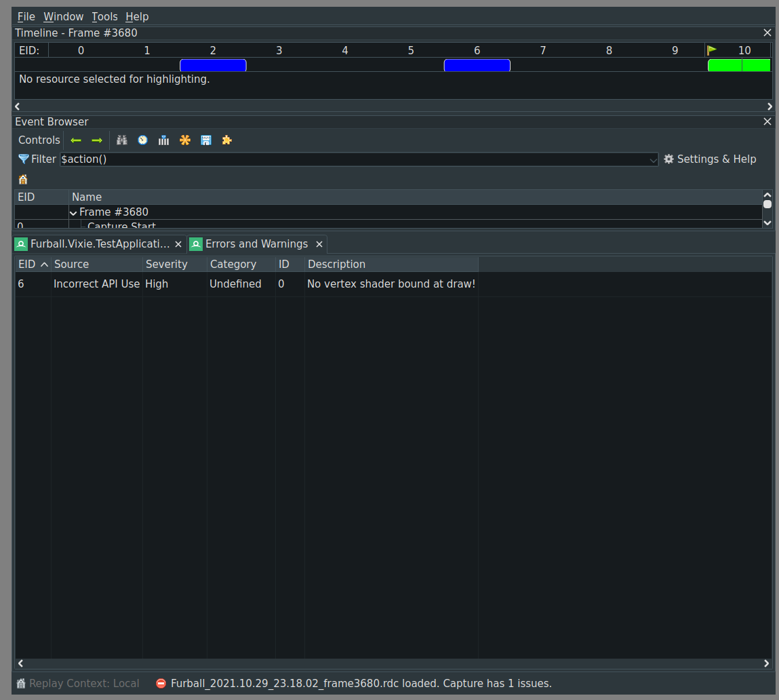Image resolution: width=779 pixels, height=700 pixels.
Task: Click the 'Replay Context: Local' status text
Action: 84,684
